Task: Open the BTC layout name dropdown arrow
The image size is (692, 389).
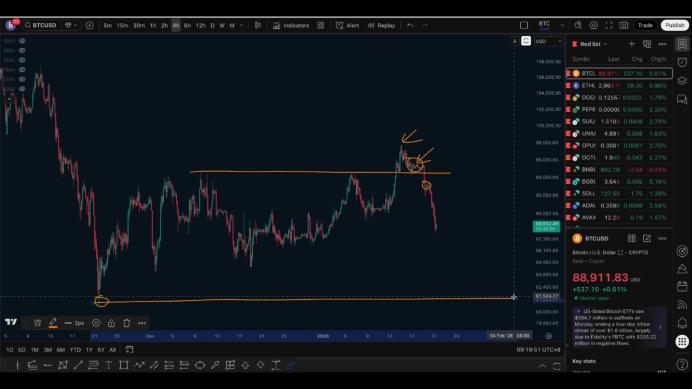Action: tap(562, 26)
